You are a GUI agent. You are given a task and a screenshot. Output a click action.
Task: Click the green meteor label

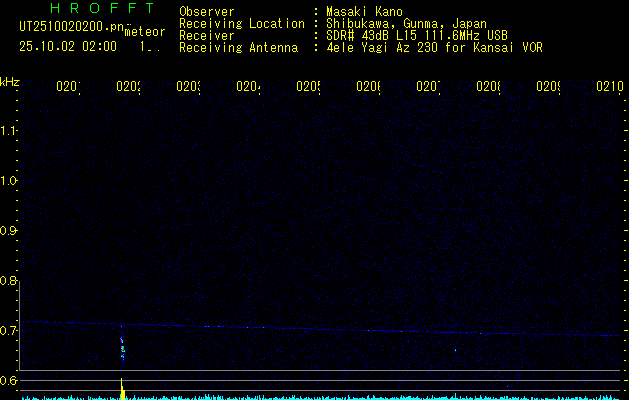[145, 32]
